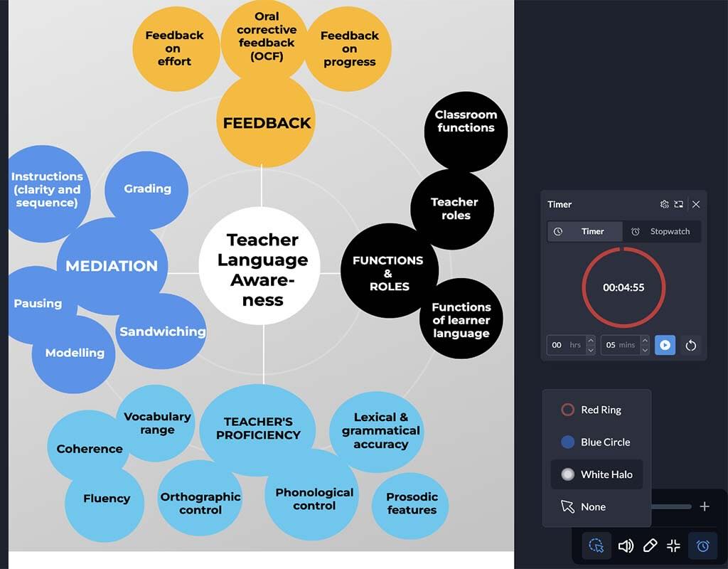
Task: Select the White Halo cursor option
Action: click(x=596, y=474)
